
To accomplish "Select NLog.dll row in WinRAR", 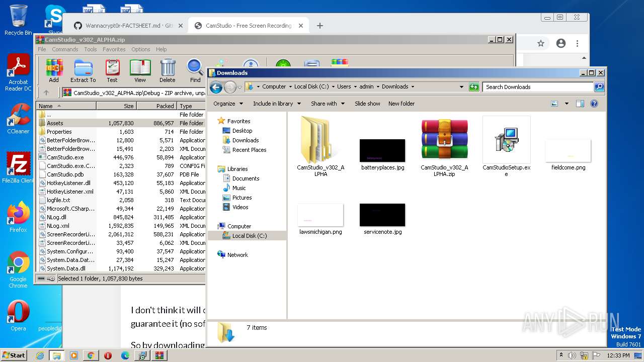I will pyautogui.click(x=121, y=217).
